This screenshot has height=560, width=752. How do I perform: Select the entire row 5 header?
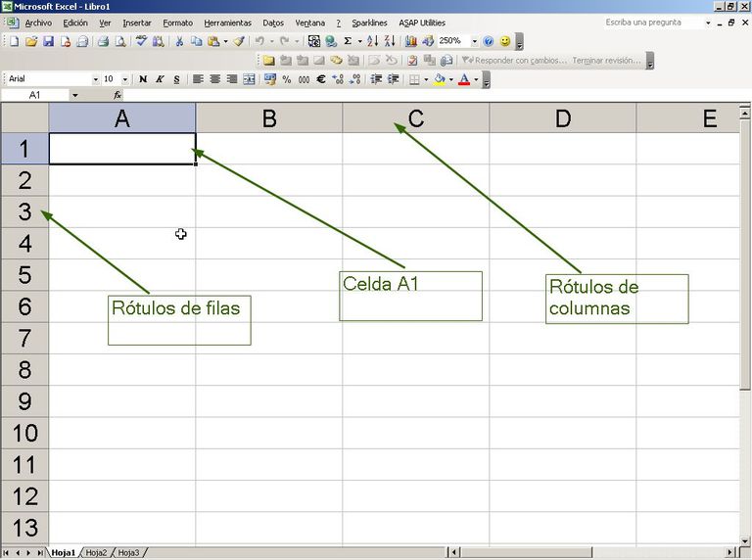click(24, 275)
